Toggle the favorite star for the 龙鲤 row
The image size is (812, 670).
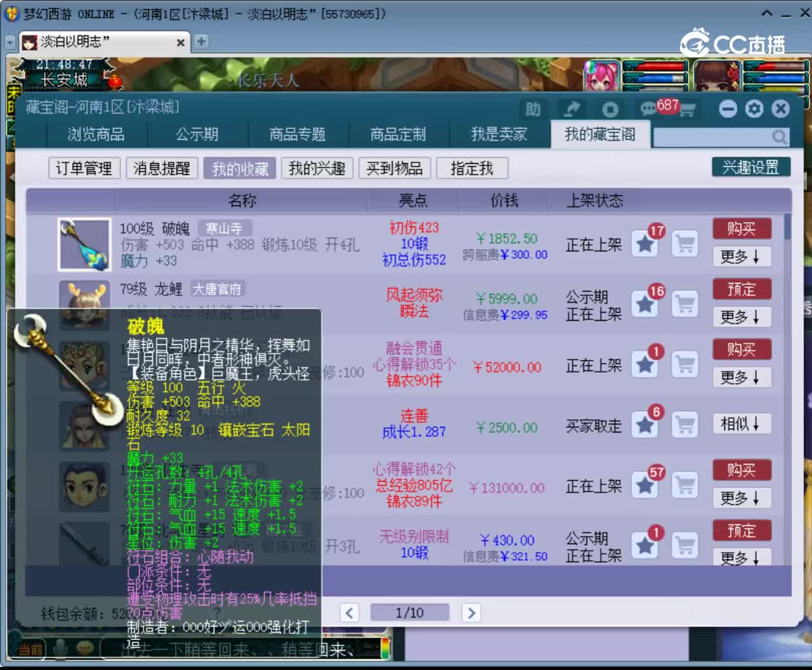646,304
